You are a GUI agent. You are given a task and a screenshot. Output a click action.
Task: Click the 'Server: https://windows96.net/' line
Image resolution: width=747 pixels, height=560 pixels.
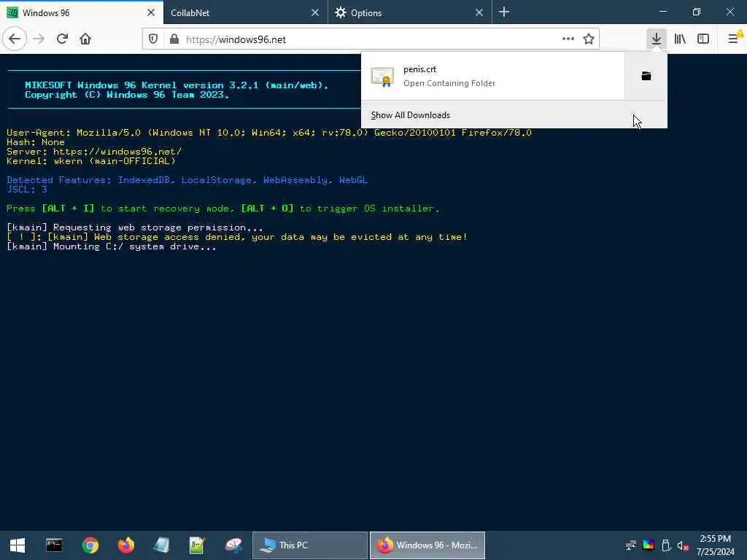click(x=94, y=152)
